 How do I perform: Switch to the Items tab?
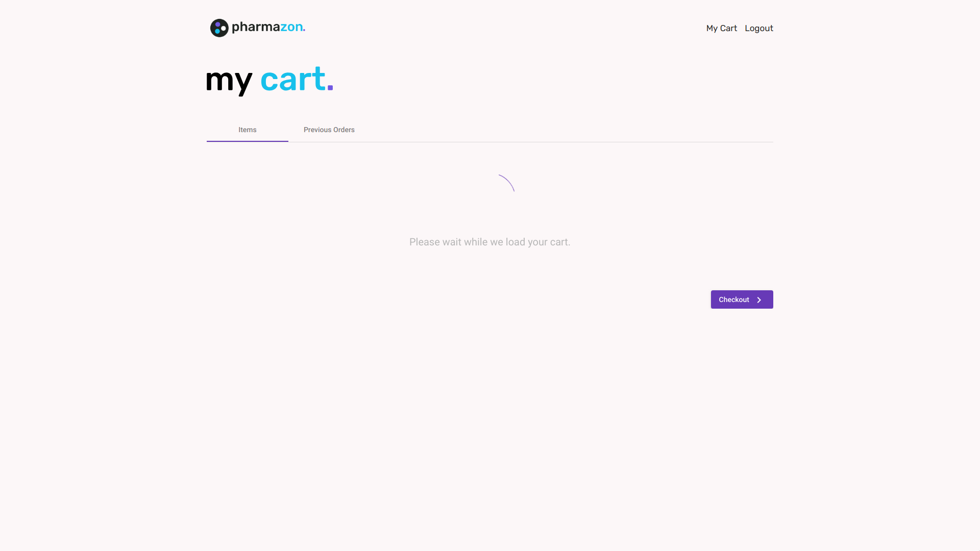(248, 130)
